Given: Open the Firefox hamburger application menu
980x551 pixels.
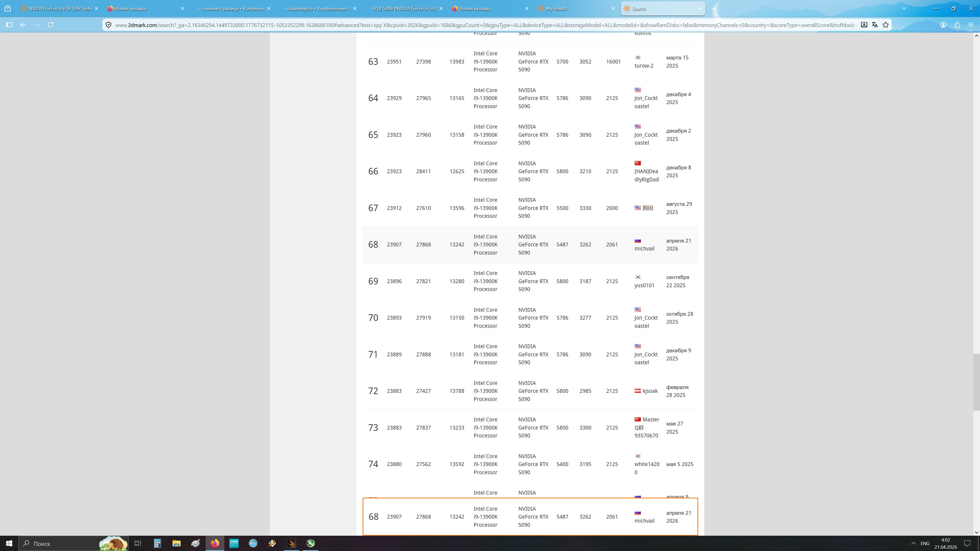Looking at the screenshot, I should [x=971, y=25].
